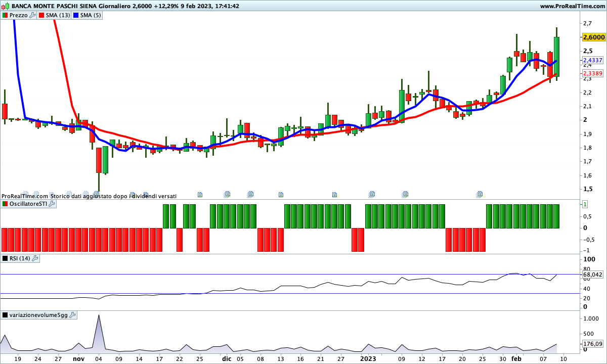Click the blue 2,4337 SMA value tag
607x364 pixels.
[593, 60]
